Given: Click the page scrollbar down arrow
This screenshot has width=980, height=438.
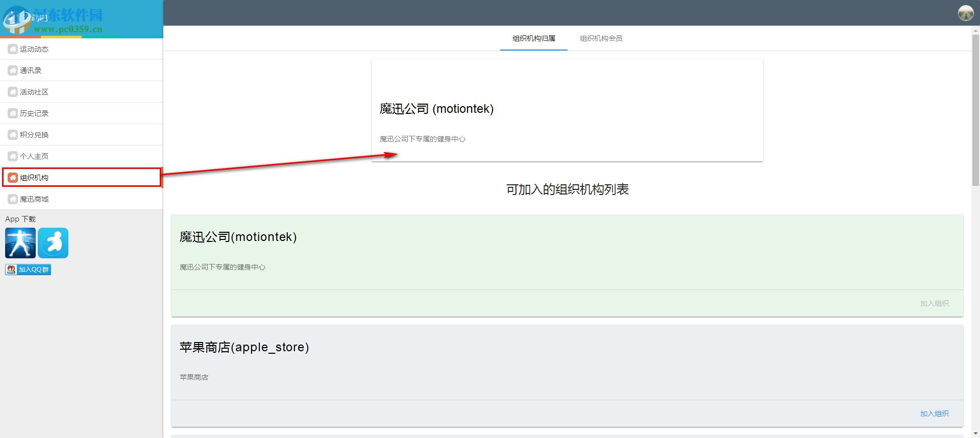Looking at the screenshot, I should click(x=975, y=433).
